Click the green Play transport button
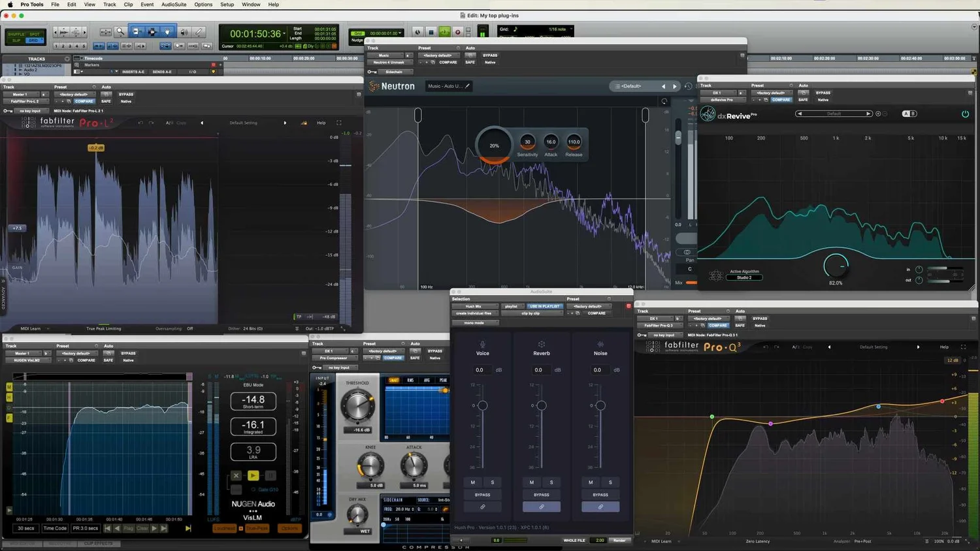This screenshot has height=551, width=980. point(444,32)
